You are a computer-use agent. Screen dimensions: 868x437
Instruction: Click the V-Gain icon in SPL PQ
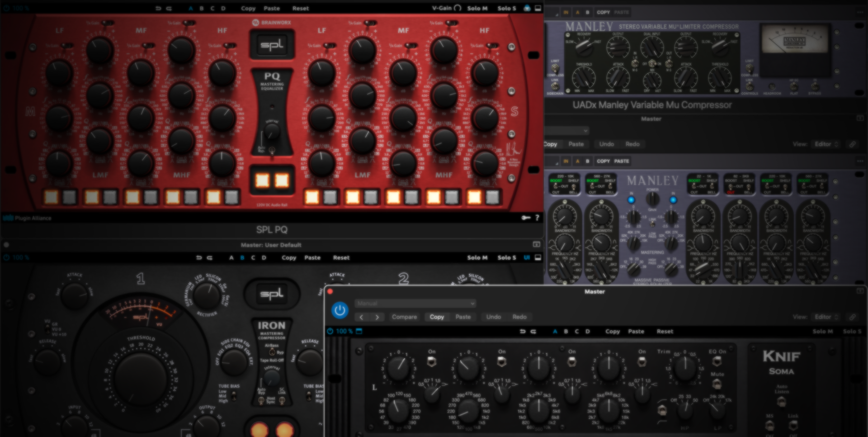point(458,8)
